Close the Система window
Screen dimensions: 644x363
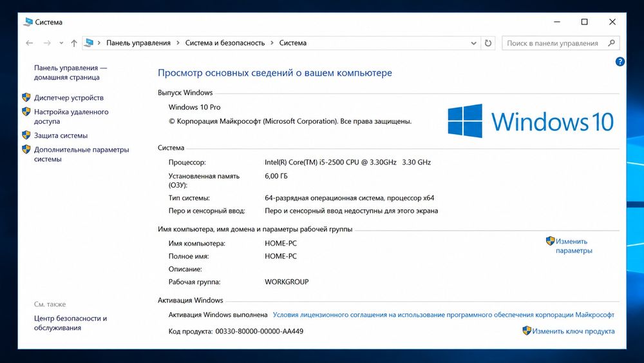coord(612,22)
